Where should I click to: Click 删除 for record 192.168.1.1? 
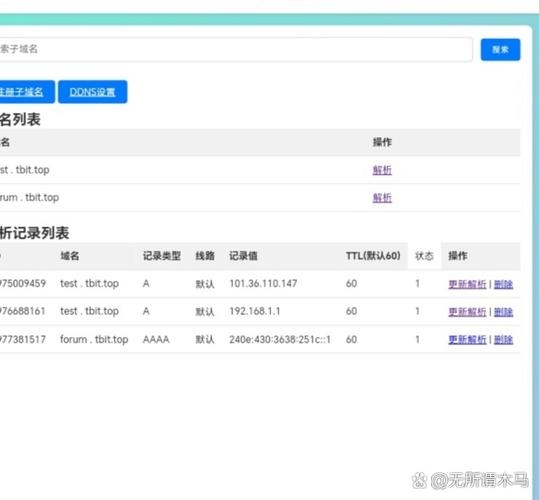coord(503,312)
